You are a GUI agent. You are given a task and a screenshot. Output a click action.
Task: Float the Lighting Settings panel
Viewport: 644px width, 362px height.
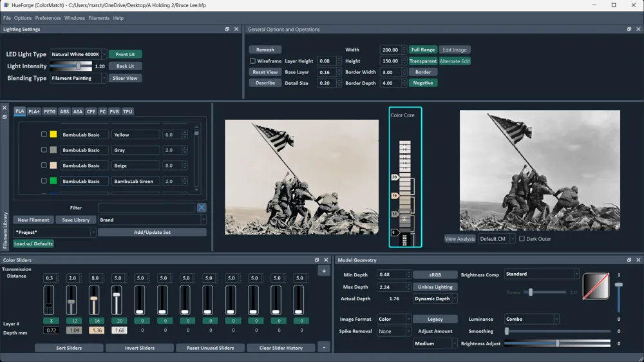227,29
